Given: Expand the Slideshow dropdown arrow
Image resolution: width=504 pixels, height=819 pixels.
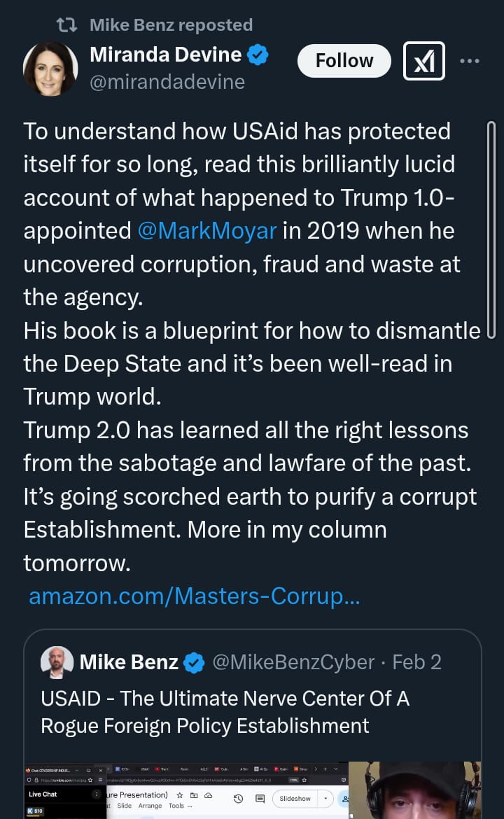Looking at the screenshot, I should coord(325,799).
